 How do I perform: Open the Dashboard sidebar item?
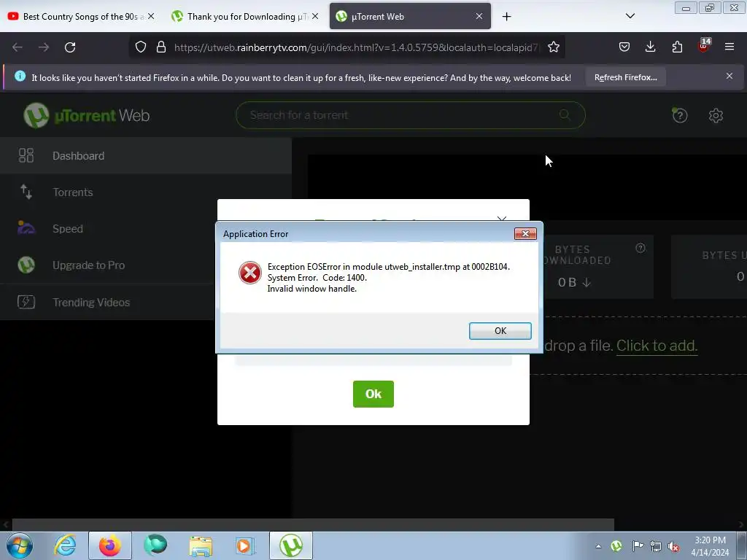click(x=146, y=156)
